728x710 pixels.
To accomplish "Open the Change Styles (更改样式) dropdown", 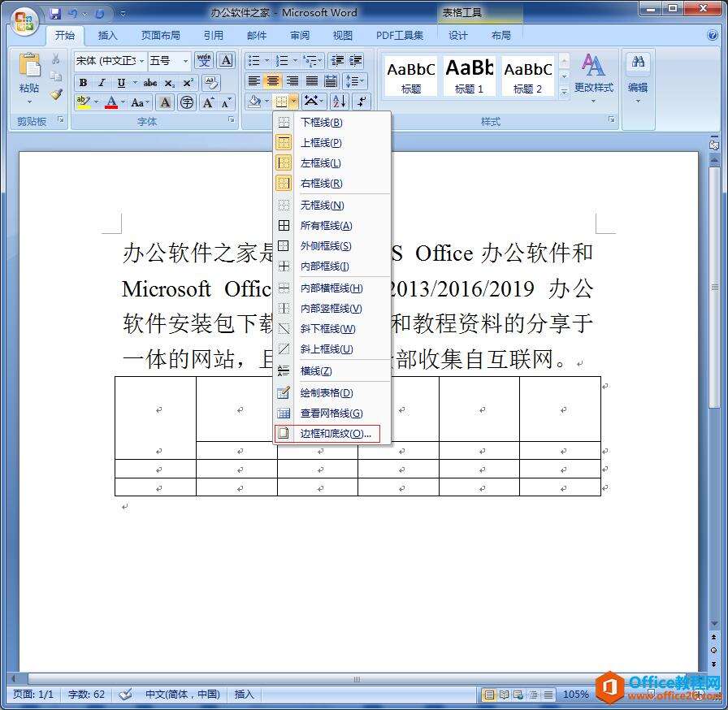I will (593, 78).
